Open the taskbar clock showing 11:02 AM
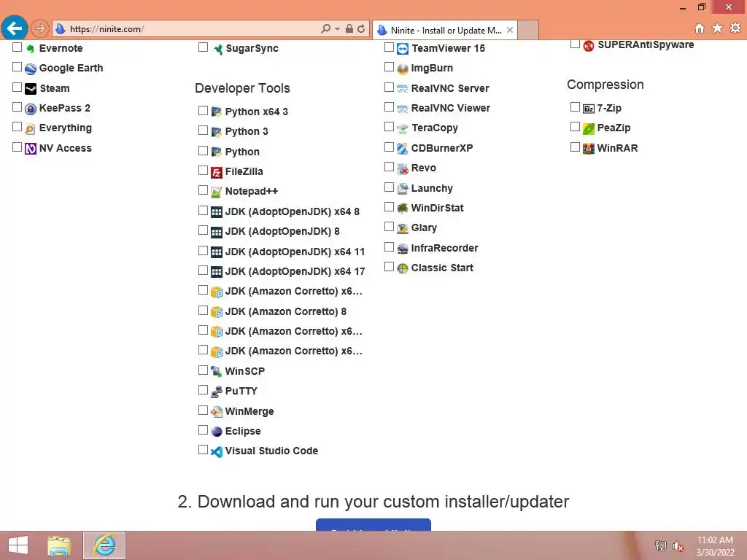Viewport: 747px width, 560px height. 715,546
